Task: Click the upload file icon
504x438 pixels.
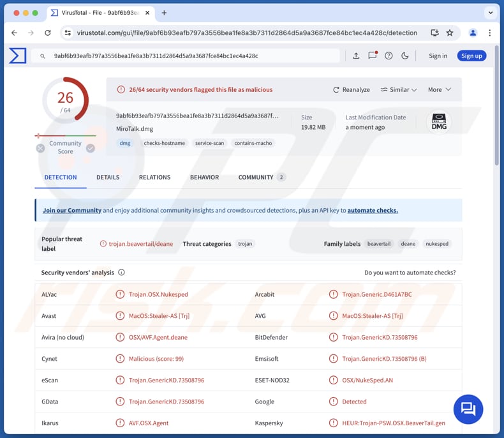Action: pyautogui.click(x=356, y=56)
